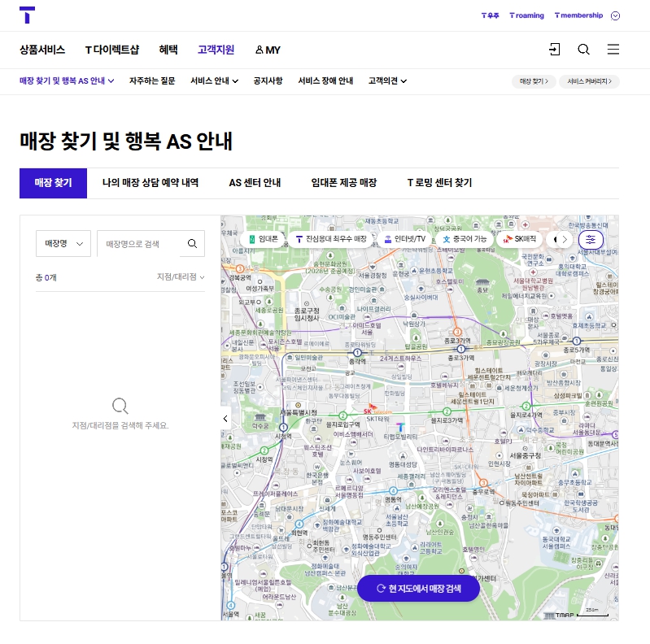Click magnifier inside store name search box
The height and width of the screenshot is (644, 650).
[192, 244]
